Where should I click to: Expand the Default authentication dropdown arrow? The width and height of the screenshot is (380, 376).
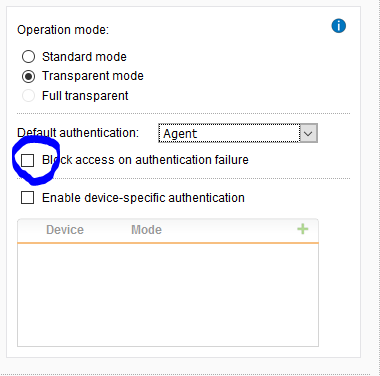tap(308, 133)
